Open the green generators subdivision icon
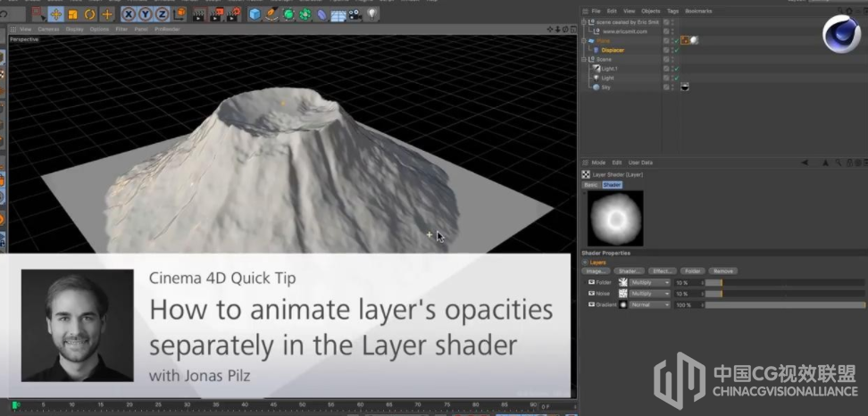This screenshot has height=416, width=868. point(288,14)
